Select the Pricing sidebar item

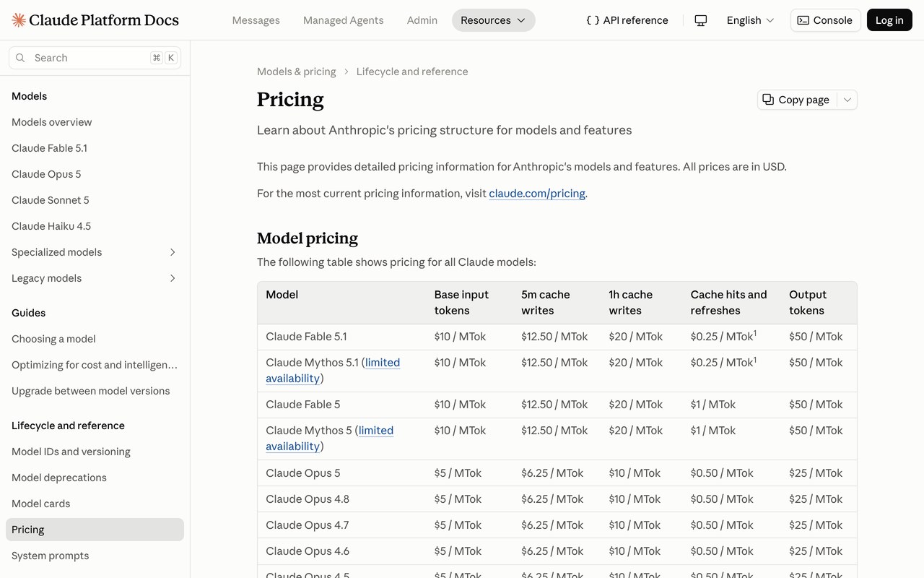tap(95, 530)
